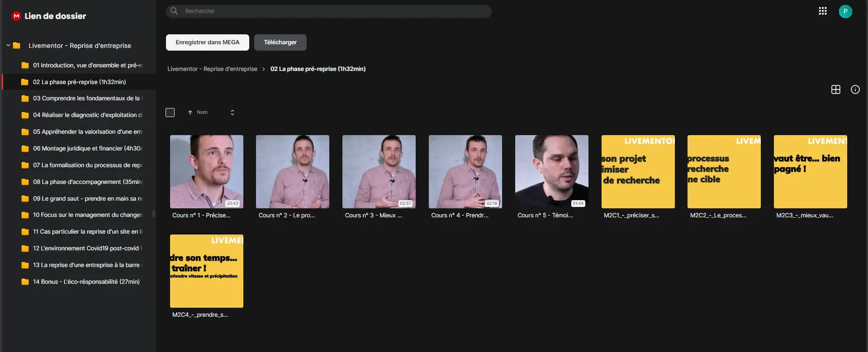The width and height of the screenshot is (868, 352).
Task: Focus the Recherche search field
Action: coord(329,11)
